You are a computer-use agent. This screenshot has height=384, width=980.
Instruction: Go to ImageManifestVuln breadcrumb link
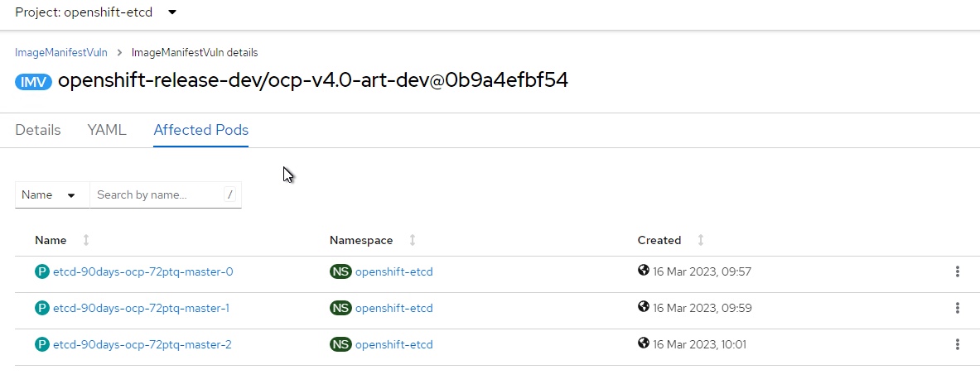[61, 52]
